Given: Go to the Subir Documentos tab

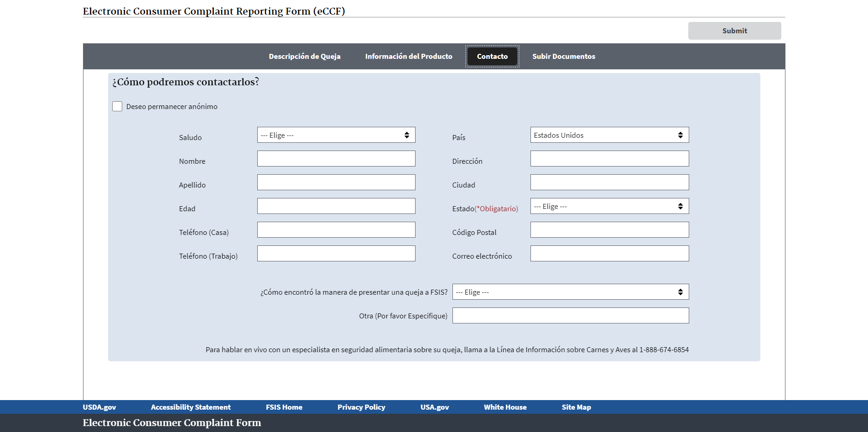Looking at the screenshot, I should point(563,57).
